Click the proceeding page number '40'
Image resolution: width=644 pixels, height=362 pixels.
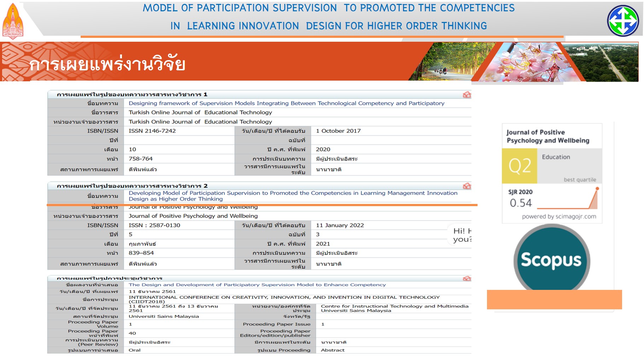(132, 333)
